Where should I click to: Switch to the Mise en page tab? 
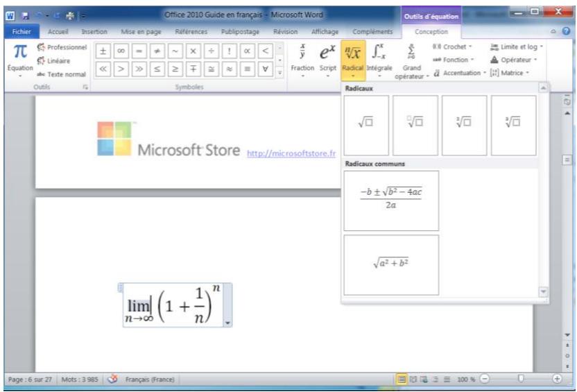point(141,32)
